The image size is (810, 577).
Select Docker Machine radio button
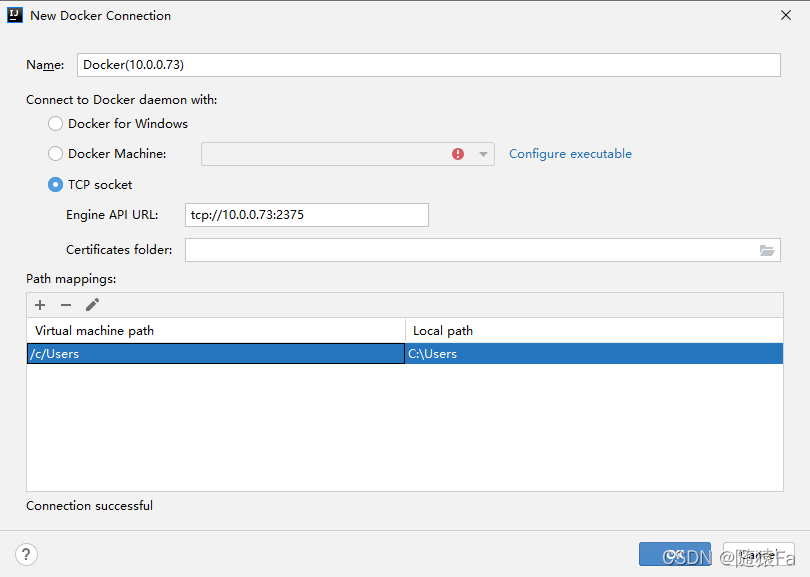point(55,153)
